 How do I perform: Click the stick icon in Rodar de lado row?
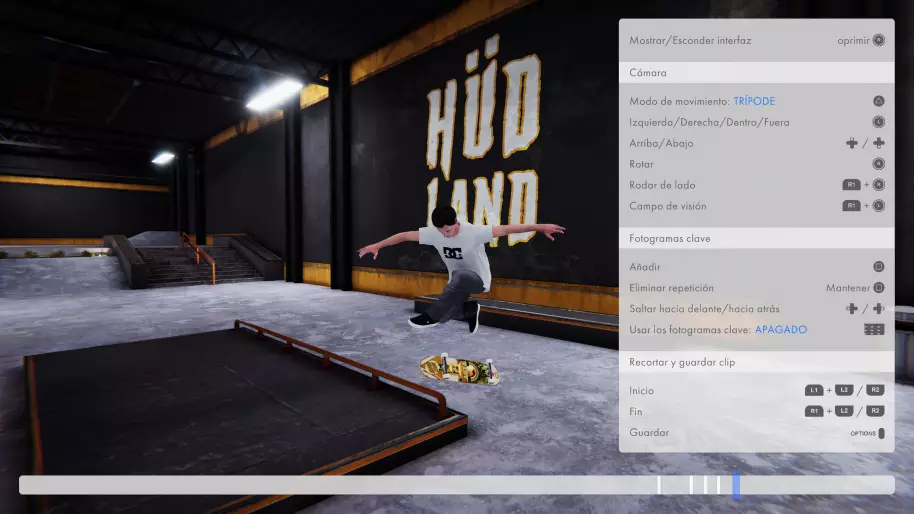pyautogui.click(x=878, y=185)
